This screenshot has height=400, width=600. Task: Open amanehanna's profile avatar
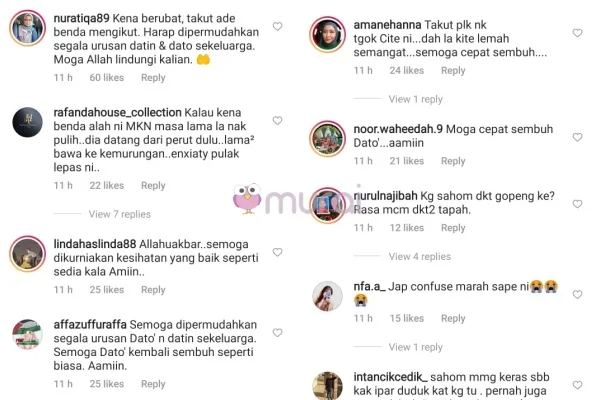point(328,34)
